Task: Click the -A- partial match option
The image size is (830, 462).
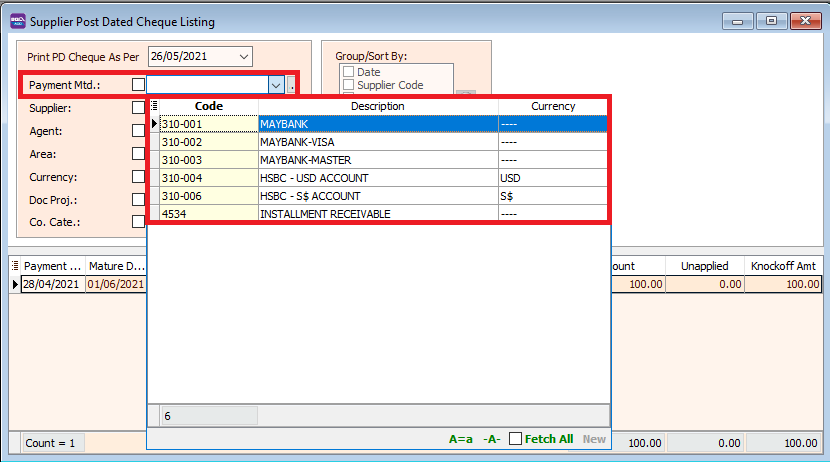Action: point(491,438)
